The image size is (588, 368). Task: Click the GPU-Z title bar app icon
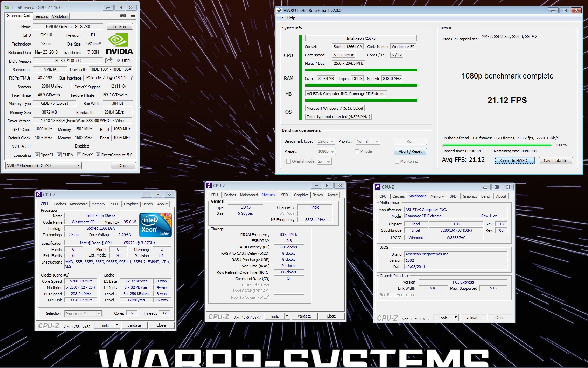point(7,7)
